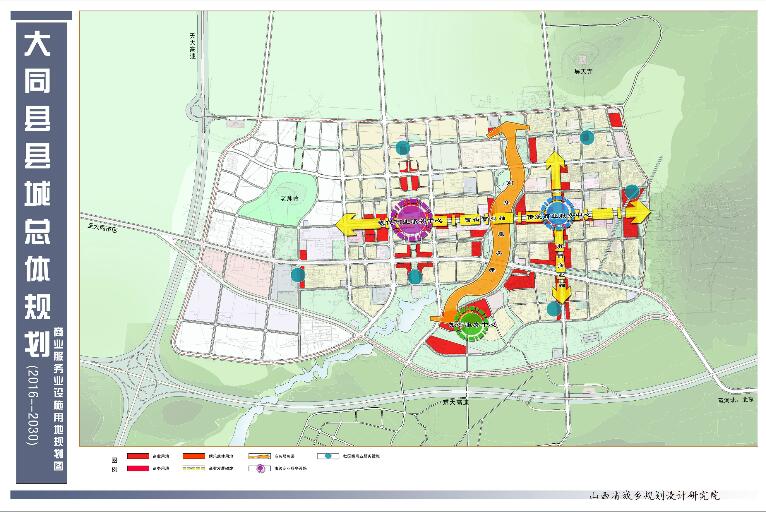
Task: Click the 大同县县城总体规划 vertical title
Action: point(37,190)
